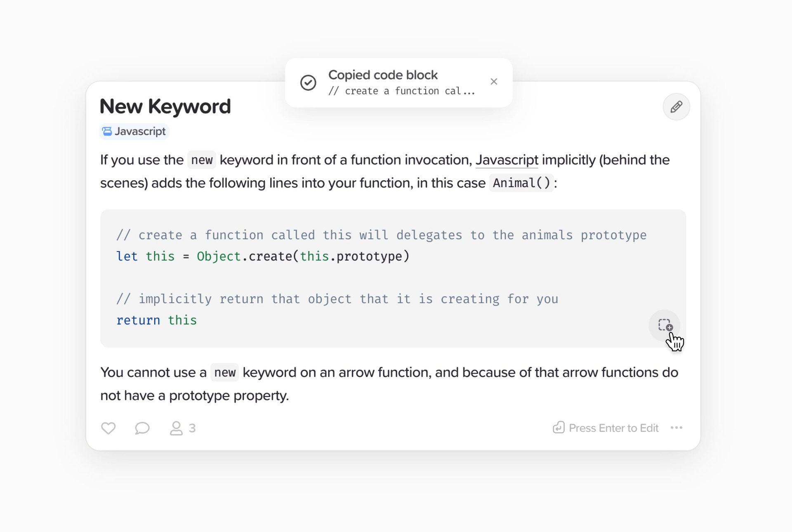Click the collaborator count number 3

pos(192,428)
